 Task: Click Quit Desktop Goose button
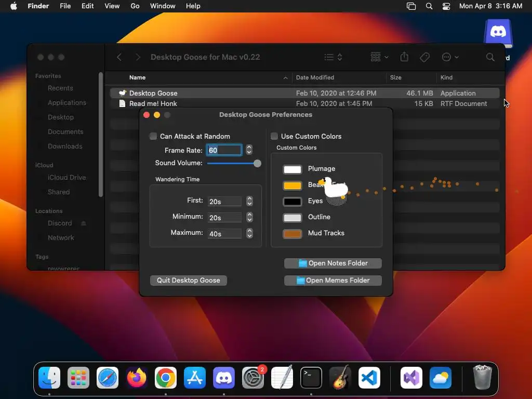pos(188,280)
